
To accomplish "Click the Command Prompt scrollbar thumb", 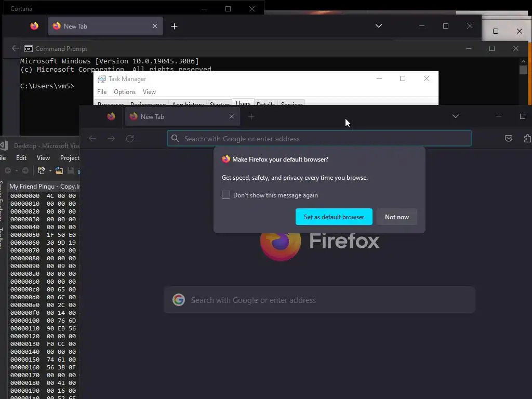I will click(x=523, y=70).
